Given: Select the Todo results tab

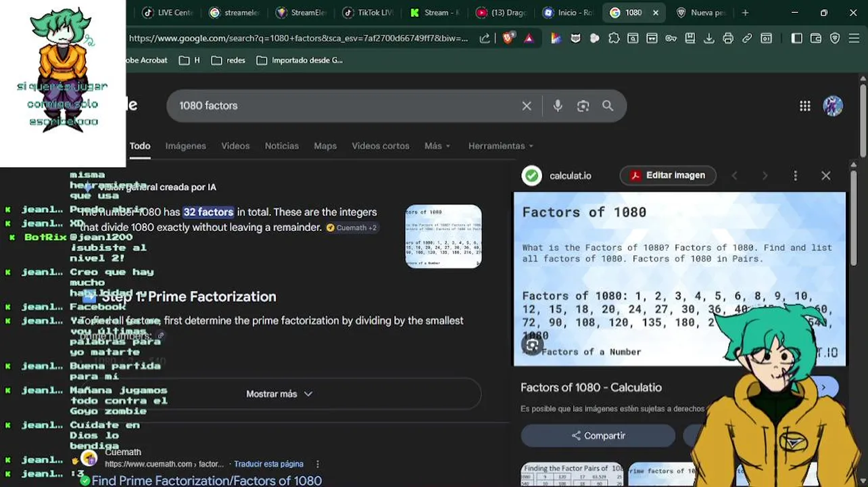Looking at the screenshot, I should pyautogui.click(x=140, y=145).
